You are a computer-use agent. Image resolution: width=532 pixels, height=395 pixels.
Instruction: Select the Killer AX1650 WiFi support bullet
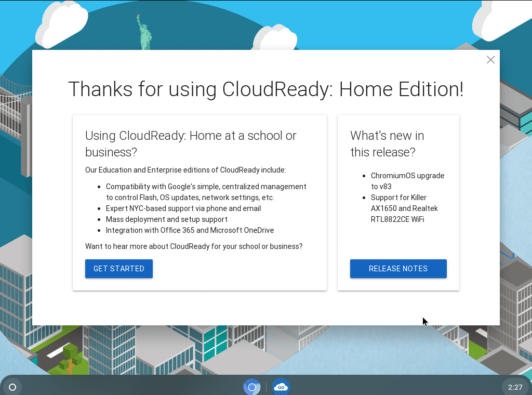(404, 208)
